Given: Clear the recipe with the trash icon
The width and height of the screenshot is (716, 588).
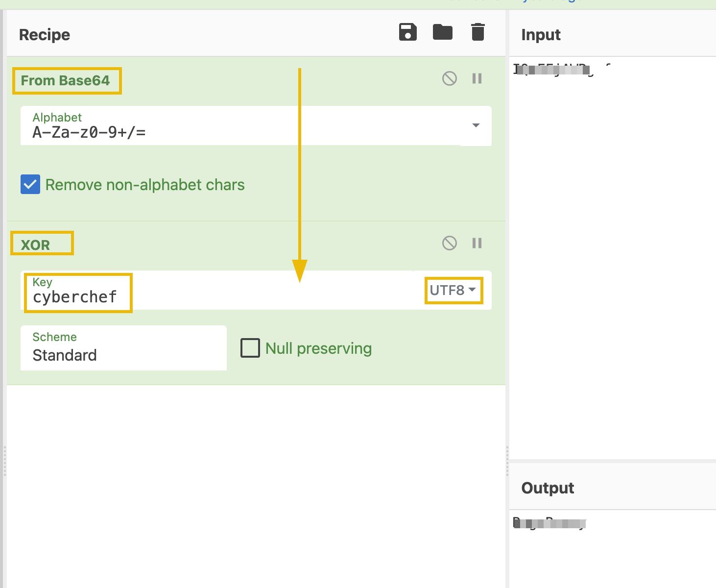Looking at the screenshot, I should point(477,32).
